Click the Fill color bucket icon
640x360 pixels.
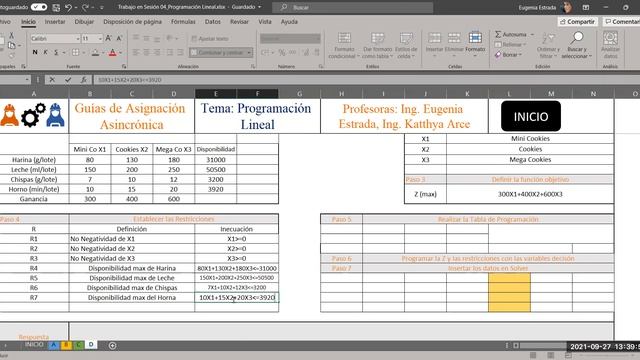(x=95, y=52)
